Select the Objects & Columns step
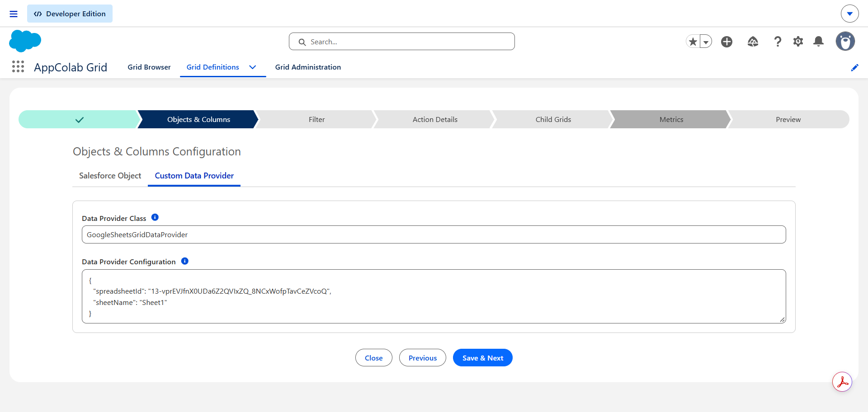This screenshot has height=412, width=868. pyautogui.click(x=198, y=119)
